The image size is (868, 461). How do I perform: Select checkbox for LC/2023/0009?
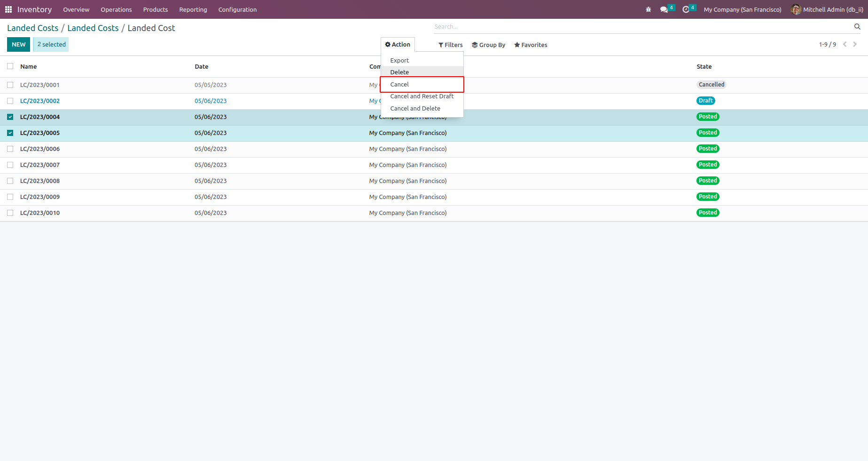(x=10, y=197)
